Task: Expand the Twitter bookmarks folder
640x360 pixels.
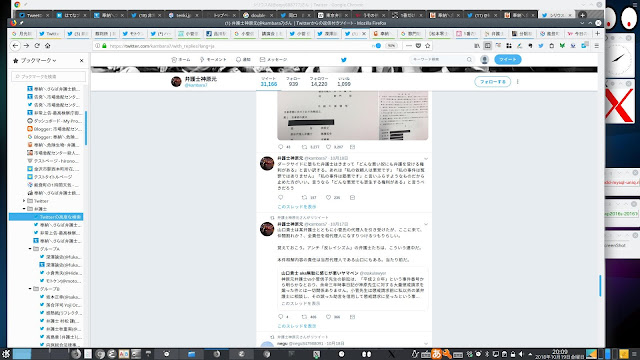Action: pos(24,201)
